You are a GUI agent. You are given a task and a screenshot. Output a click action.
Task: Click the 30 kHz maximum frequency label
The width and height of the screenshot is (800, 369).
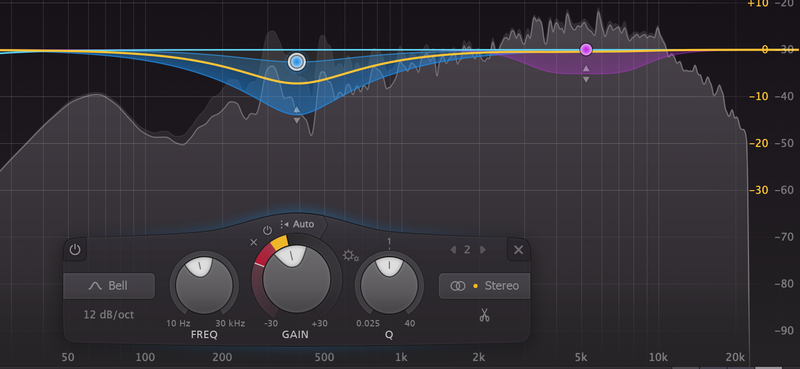(230, 323)
